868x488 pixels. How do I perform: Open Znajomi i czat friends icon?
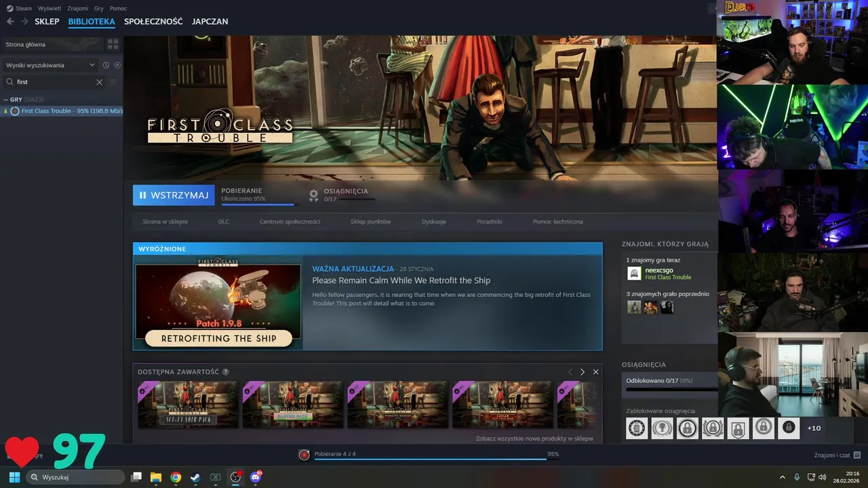point(857,455)
